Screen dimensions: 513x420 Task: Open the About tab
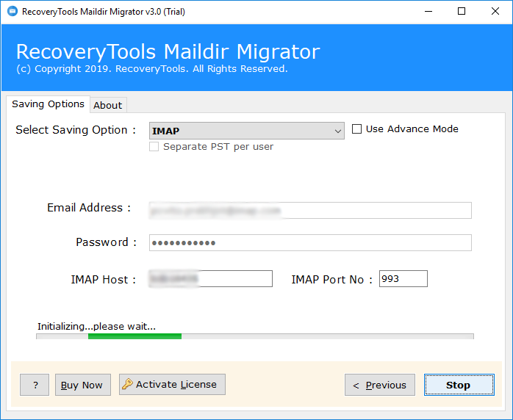[108, 105]
